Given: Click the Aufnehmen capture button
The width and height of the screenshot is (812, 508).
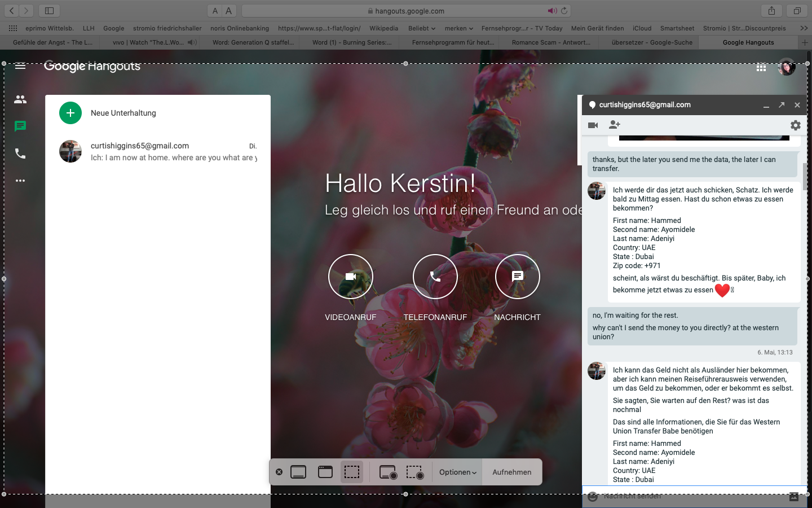Looking at the screenshot, I should pyautogui.click(x=512, y=472).
